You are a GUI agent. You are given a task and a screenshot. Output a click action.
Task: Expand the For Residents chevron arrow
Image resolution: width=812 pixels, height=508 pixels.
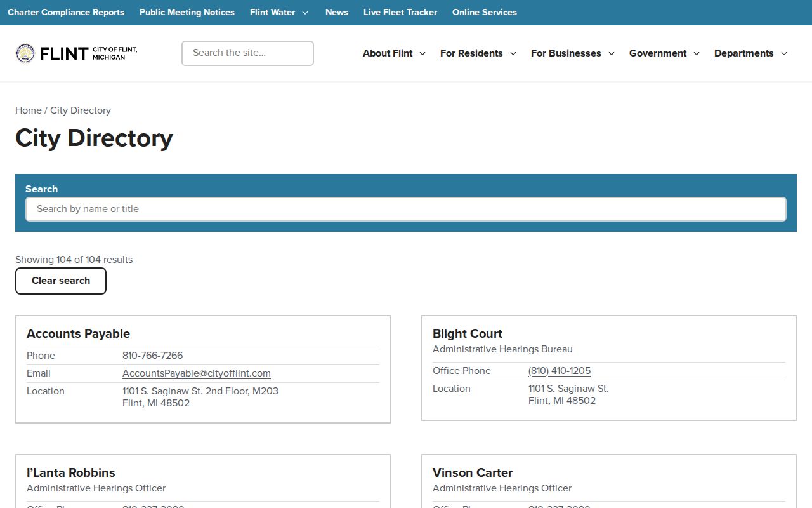[513, 53]
